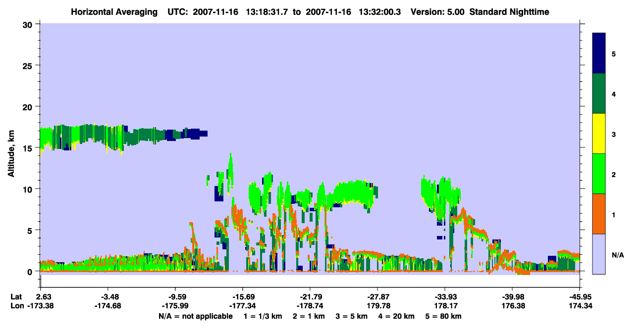
Task: Click latitude value -33.93
Action: [x=444, y=296]
